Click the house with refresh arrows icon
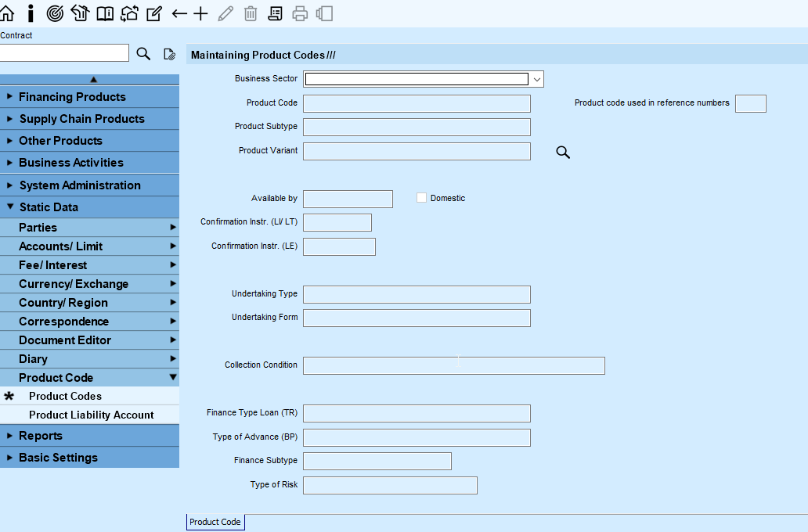This screenshot has width=808, height=532. (129, 13)
